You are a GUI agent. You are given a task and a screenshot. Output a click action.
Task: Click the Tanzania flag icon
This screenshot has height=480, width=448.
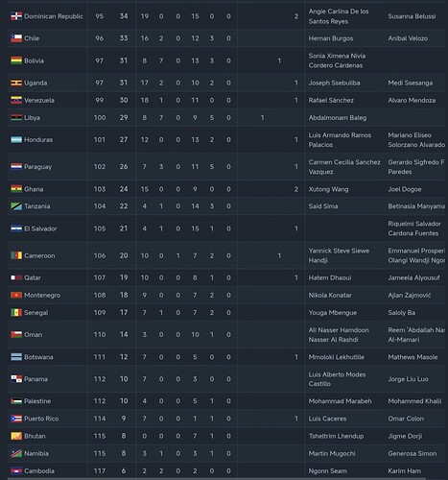click(16, 206)
